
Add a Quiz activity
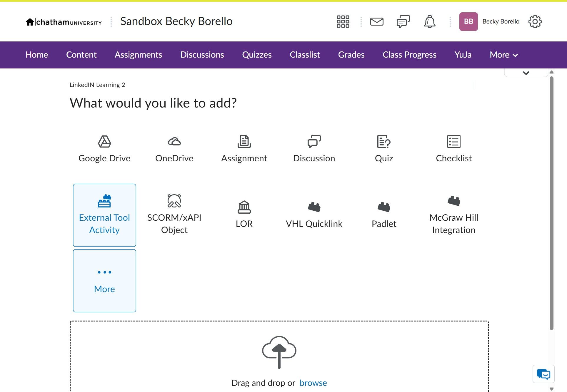click(x=384, y=149)
